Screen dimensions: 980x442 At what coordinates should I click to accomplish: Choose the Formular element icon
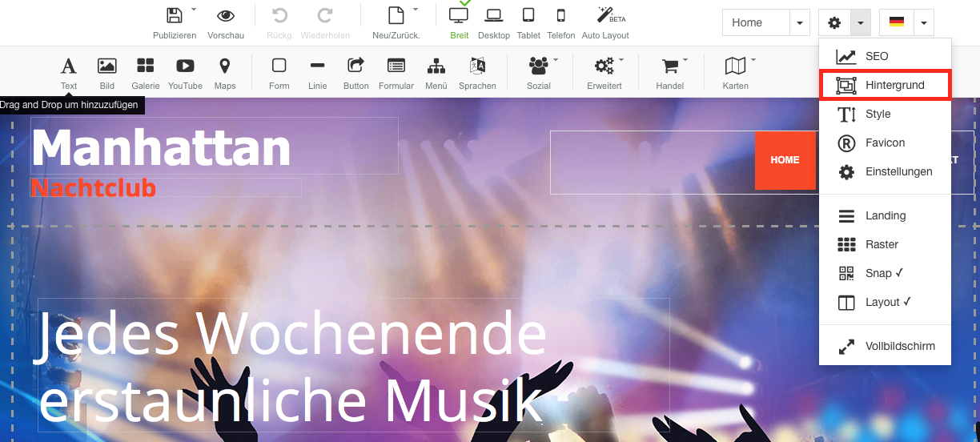coord(396,66)
